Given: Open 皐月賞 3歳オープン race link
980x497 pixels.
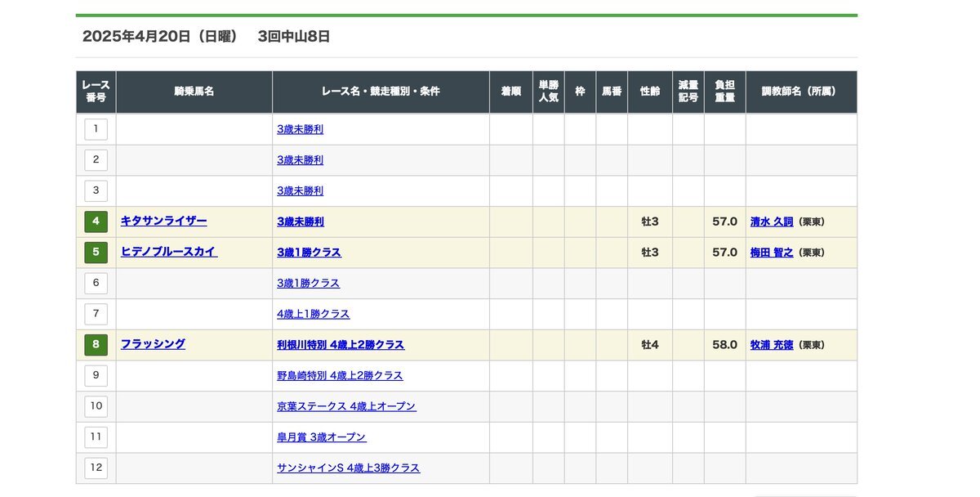Looking at the screenshot, I should [x=322, y=437].
